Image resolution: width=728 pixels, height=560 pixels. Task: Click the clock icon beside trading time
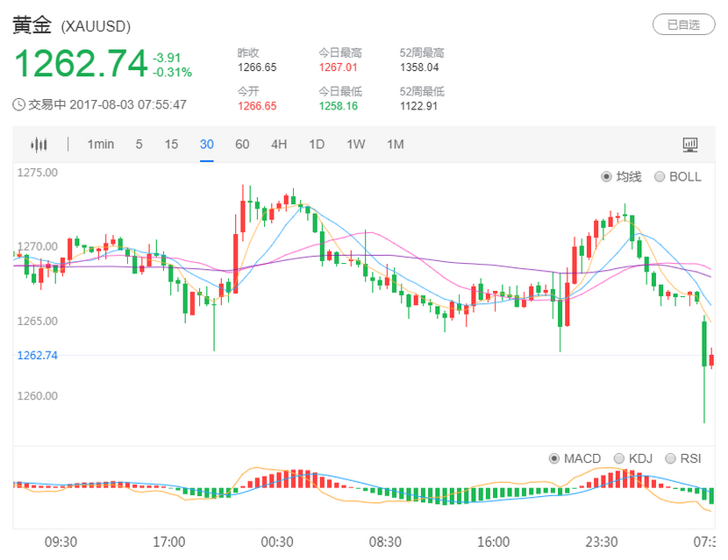(18, 105)
